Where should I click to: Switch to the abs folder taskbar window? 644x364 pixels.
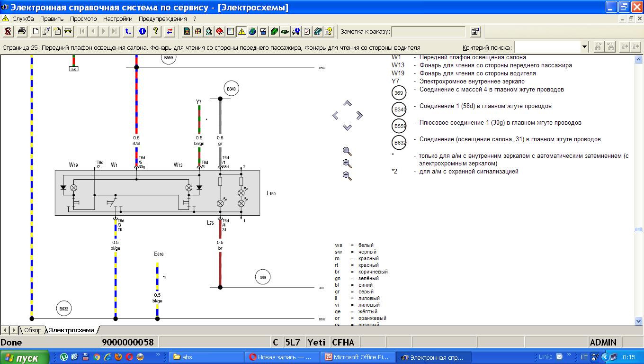(x=206, y=357)
